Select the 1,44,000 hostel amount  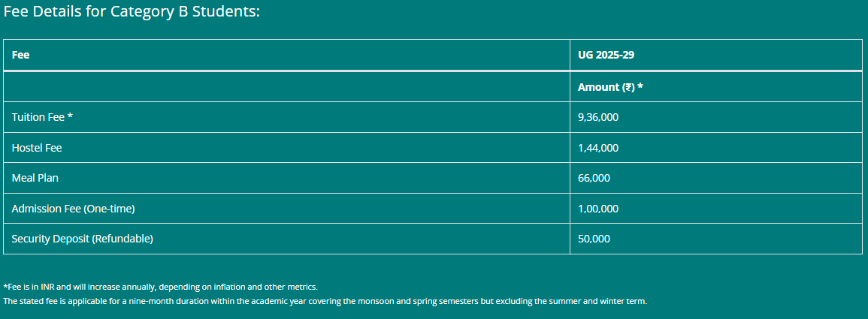pos(598,148)
